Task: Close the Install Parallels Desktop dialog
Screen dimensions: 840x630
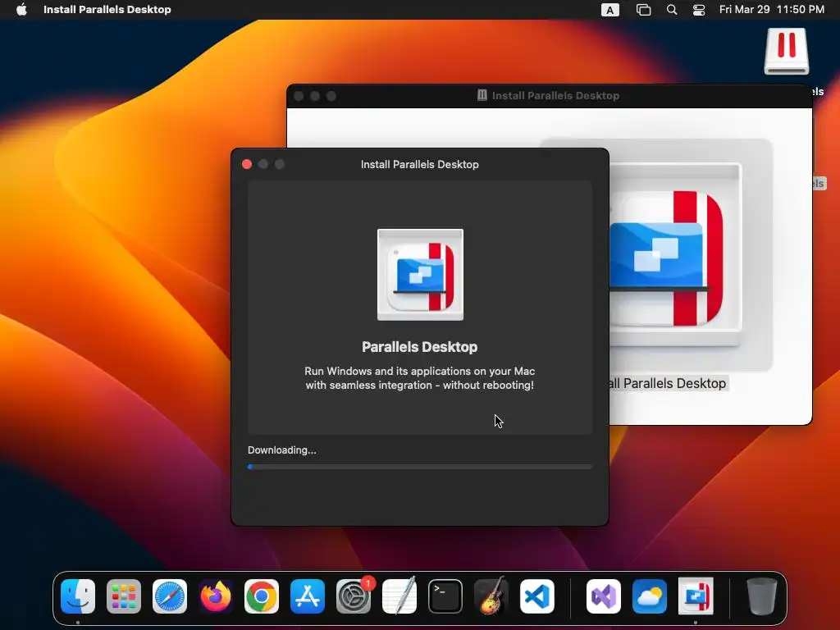Action: point(247,164)
